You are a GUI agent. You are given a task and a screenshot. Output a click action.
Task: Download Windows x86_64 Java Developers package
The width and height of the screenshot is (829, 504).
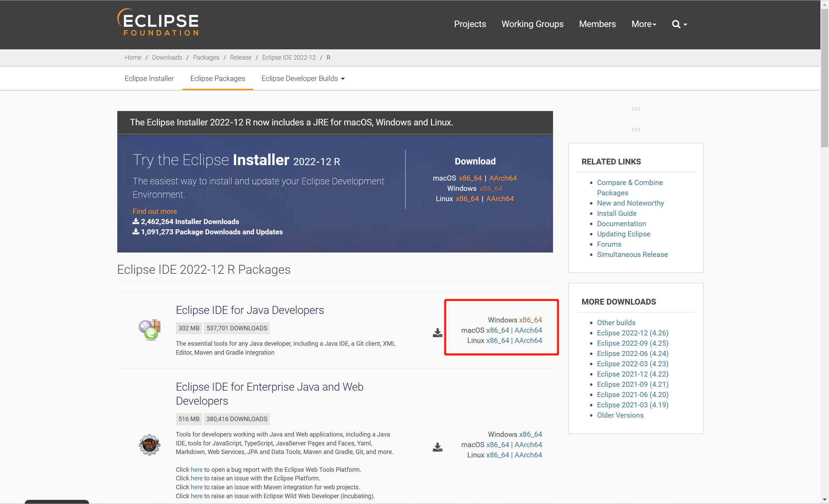[530, 320]
